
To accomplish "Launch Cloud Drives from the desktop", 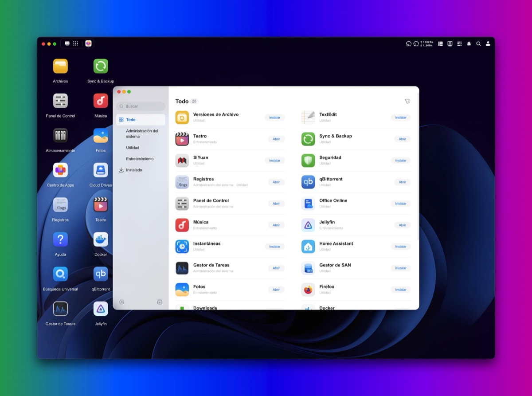I will (x=101, y=170).
